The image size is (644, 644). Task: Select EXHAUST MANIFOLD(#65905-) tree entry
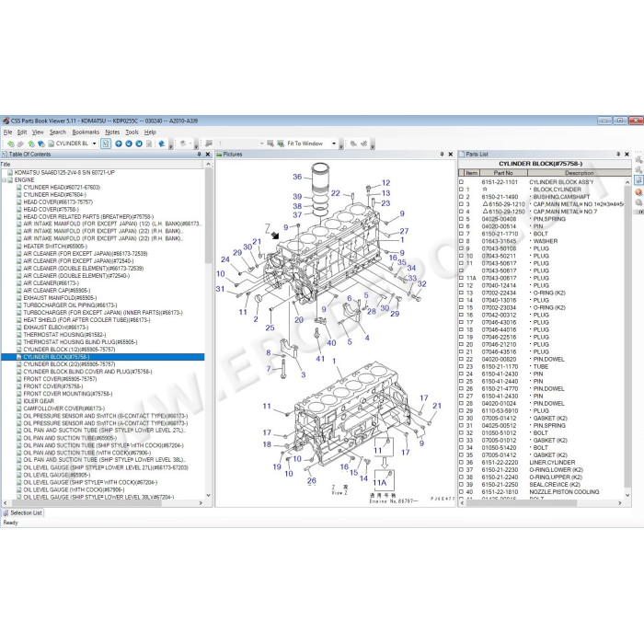[60, 298]
